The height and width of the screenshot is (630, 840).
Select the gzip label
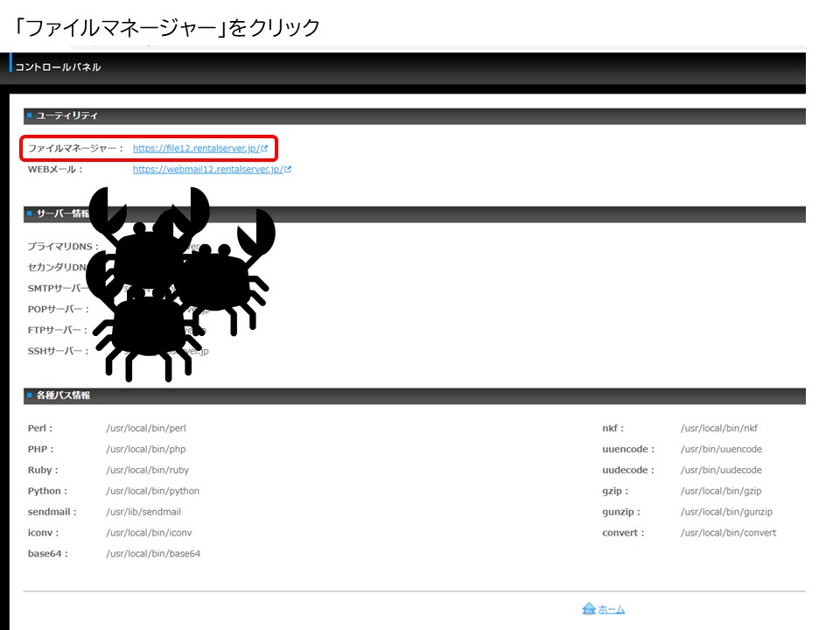(x=615, y=491)
